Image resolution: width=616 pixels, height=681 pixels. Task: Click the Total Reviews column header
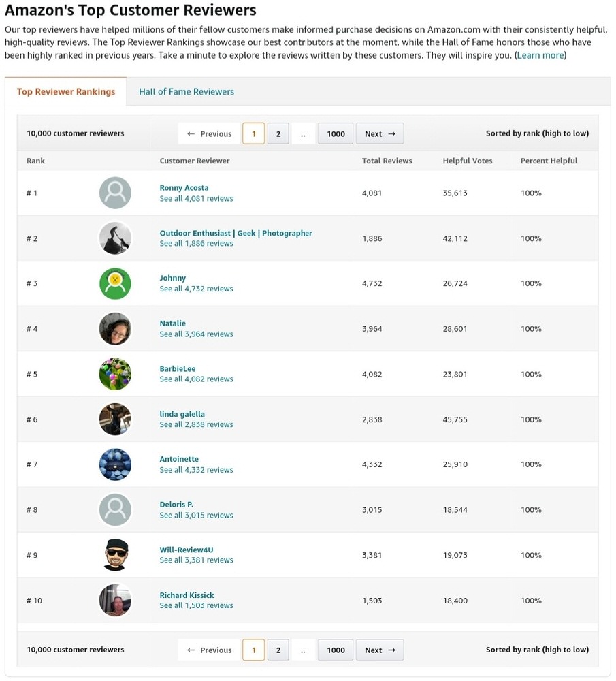[x=387, y=161]
